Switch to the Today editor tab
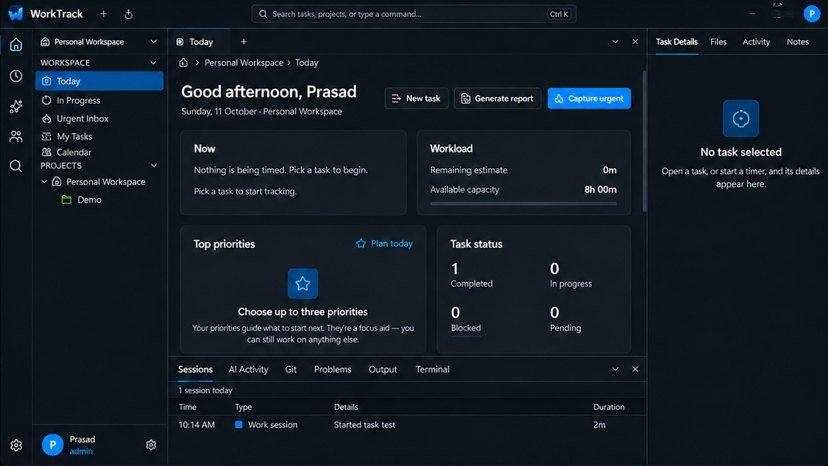 pos(199,42)
